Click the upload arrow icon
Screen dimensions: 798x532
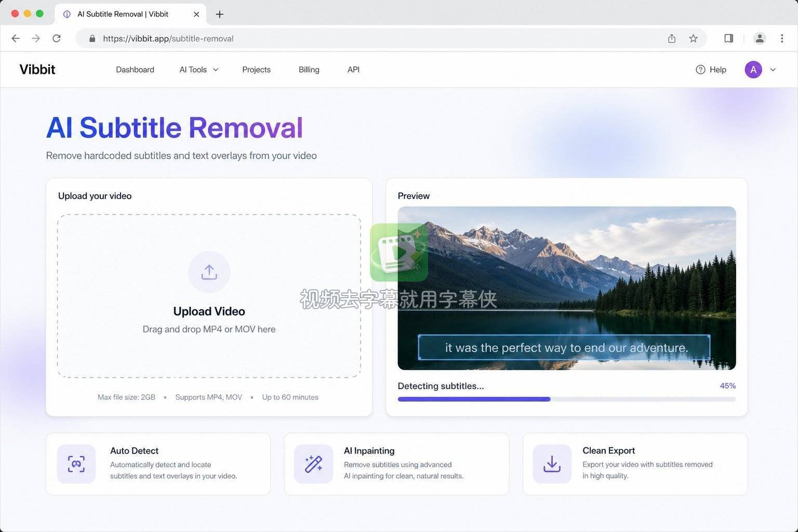click(209, 272)
